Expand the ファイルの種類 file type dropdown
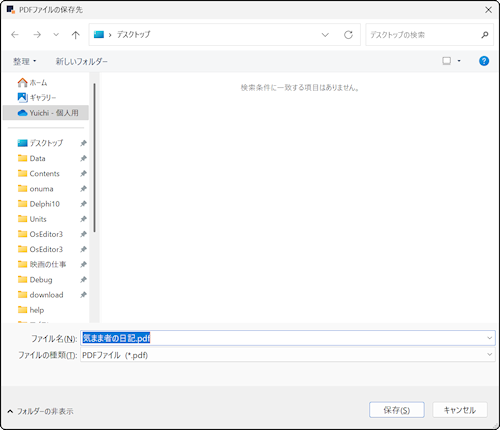Screen dimensions: 500x430 (489, 355)
